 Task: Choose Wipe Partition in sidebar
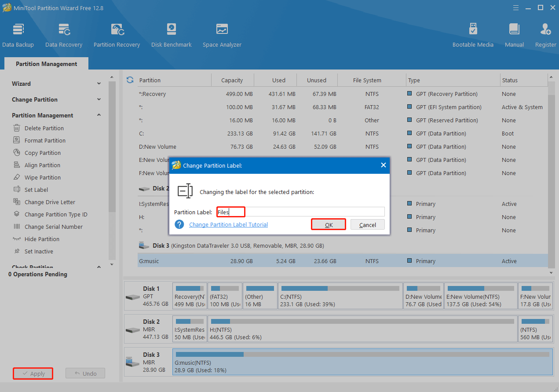coord(43,177)
